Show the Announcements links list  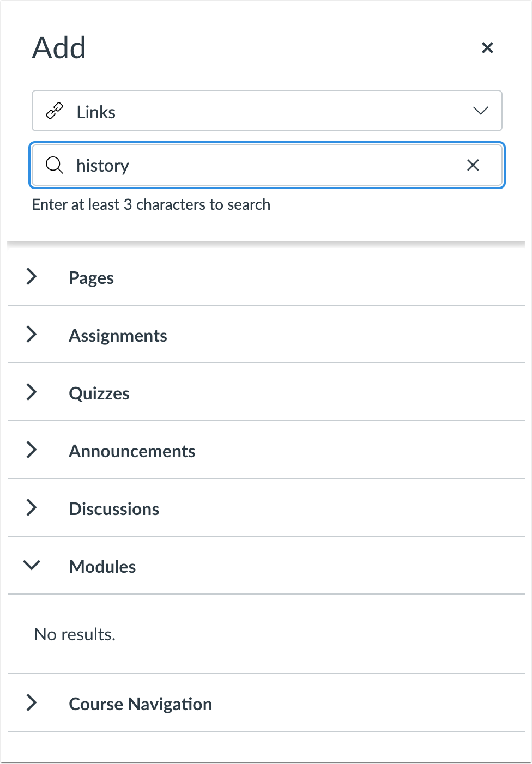click(132, 451)
